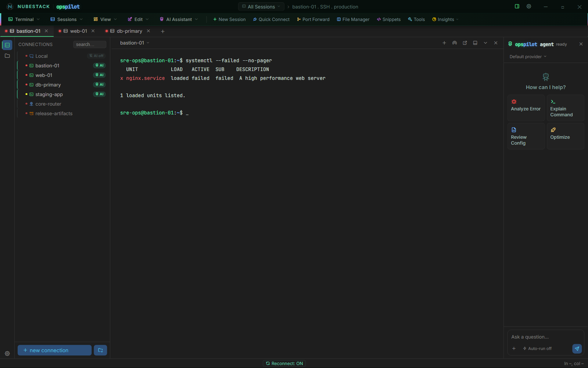
Task: Click the new connection button
Action: click(x=55, y=350)
